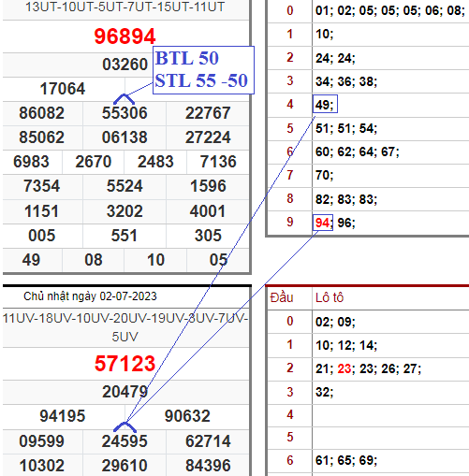The image size is (469, 476).
Task: Click the lô tô row '70;'
Action: (x=324, y=175)
